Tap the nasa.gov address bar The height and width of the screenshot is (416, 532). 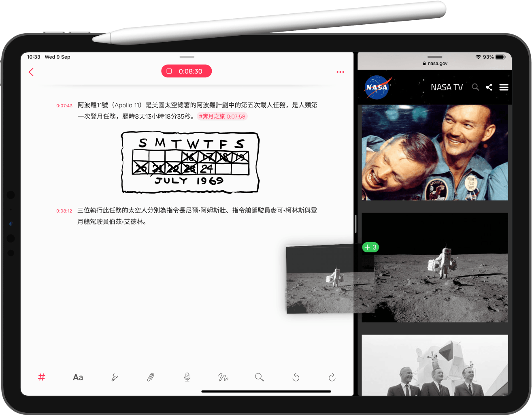(x=435, y=64)
